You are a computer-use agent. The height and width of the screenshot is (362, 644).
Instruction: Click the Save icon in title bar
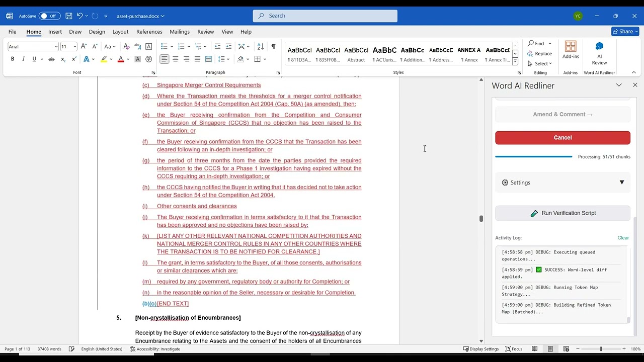69,16
